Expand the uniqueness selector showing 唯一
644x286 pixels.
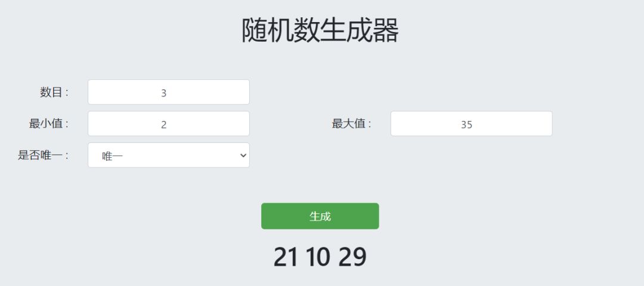[169, 156]
